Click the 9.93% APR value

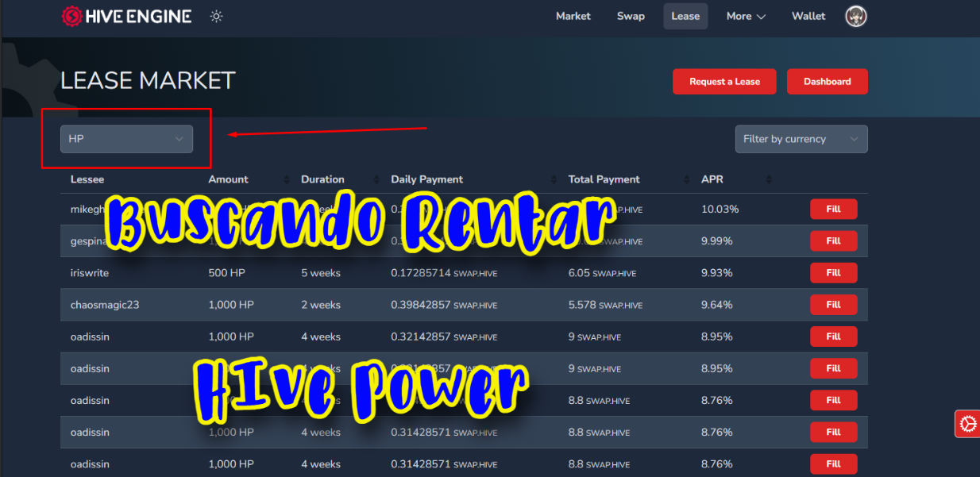[716, 273]
